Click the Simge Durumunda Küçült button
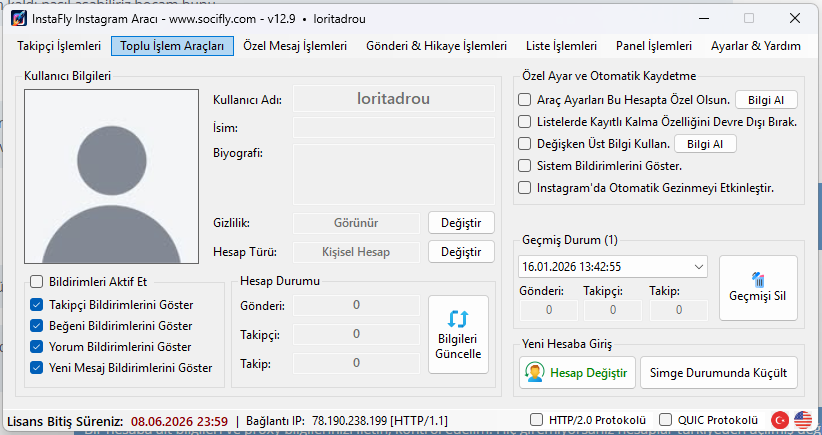 pyautogui.click(x=718, y=373)
